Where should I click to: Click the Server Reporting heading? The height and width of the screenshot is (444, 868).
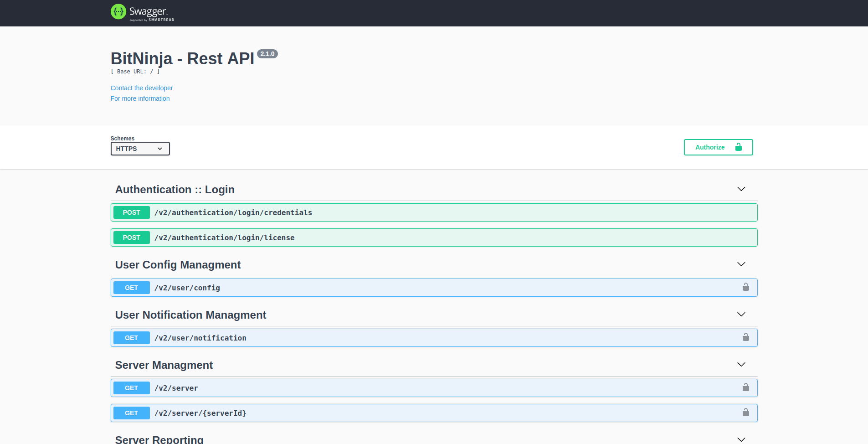(159, 439)
